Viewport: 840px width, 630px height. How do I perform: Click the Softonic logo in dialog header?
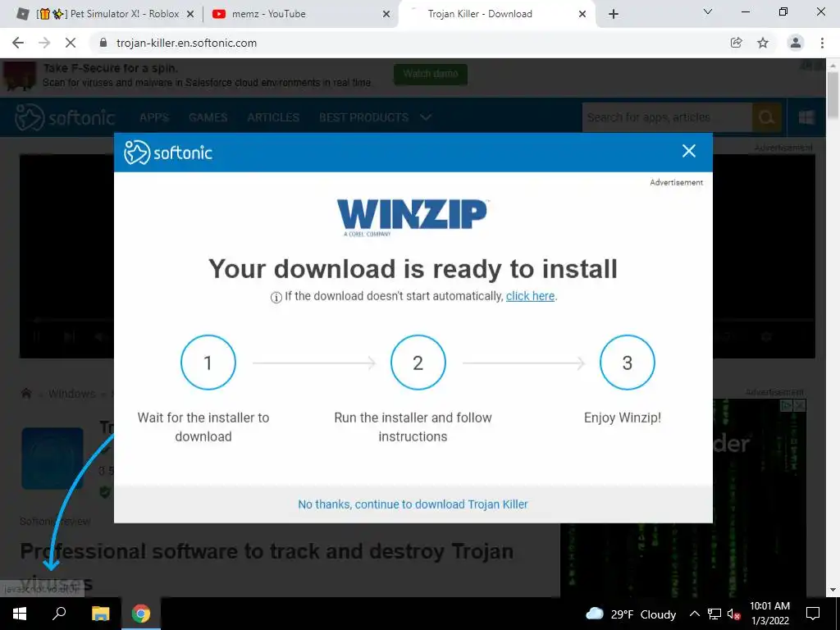[x=168, y=153]
